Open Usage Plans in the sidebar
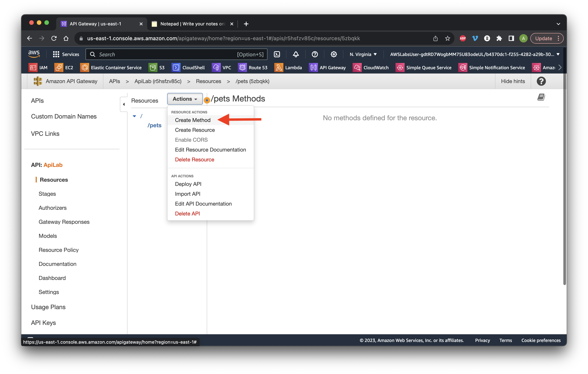The height and width of the screenshot is (374, 588). [48, 307]
